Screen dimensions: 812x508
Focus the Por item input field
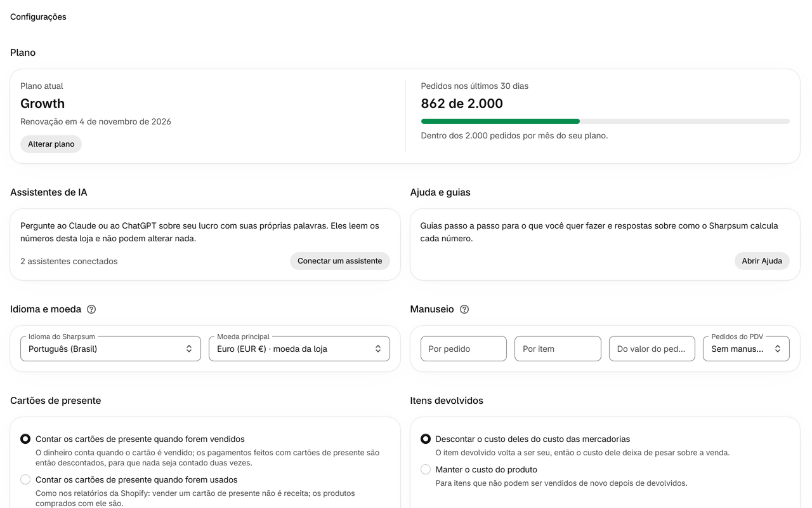[558, 349]
